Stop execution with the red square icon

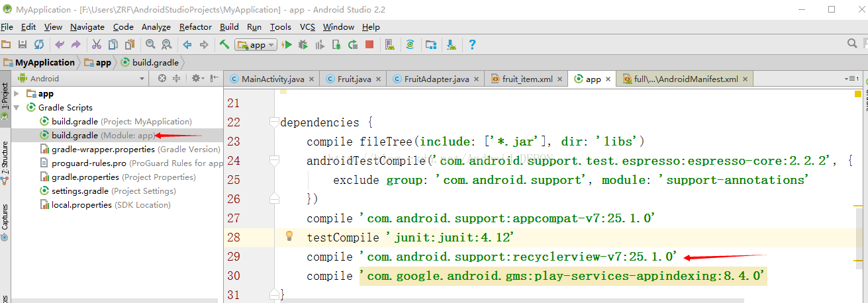369,45
